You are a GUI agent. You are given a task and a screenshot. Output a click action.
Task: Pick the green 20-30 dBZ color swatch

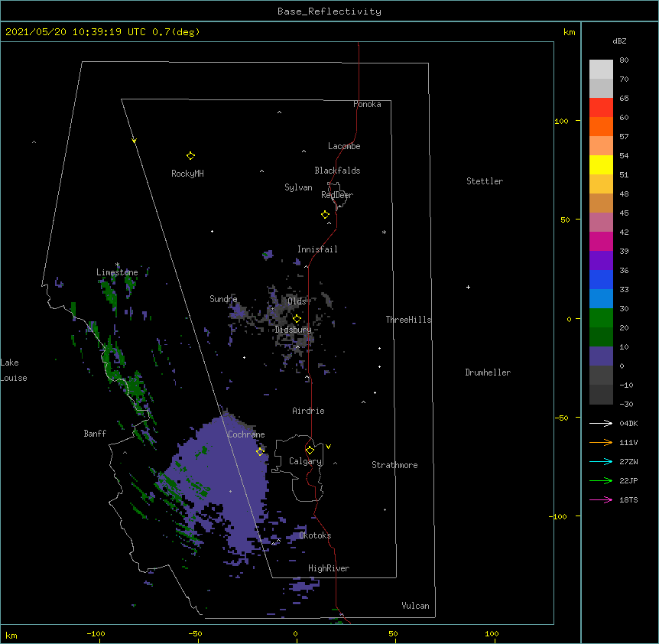(x=601, y=318)
